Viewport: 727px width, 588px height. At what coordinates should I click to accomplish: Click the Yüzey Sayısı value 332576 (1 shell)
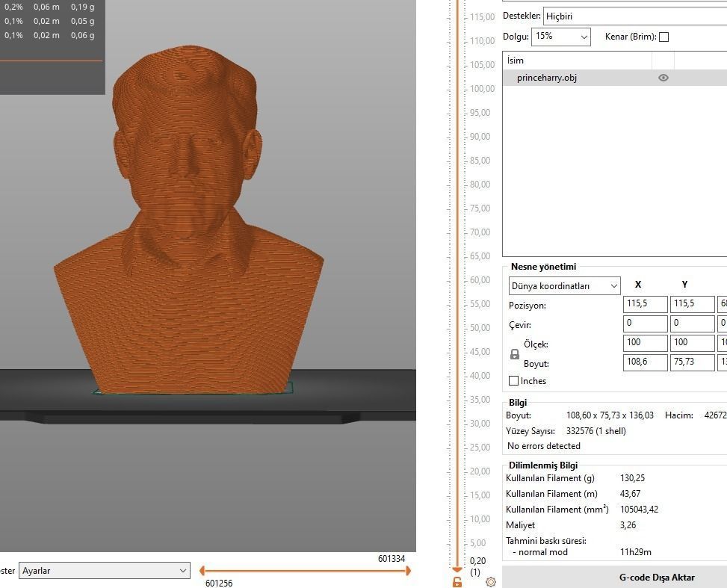pyautogui.click(x=595, y=431)
